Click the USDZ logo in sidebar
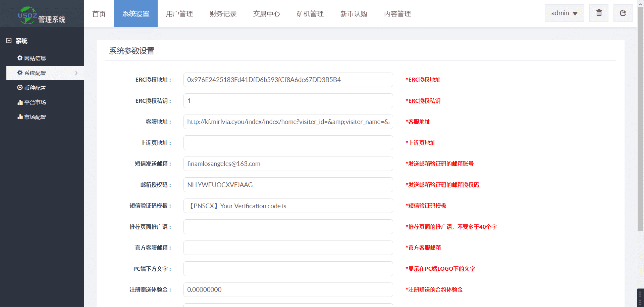This screenshot has height=307, width=644. point(28,15)
